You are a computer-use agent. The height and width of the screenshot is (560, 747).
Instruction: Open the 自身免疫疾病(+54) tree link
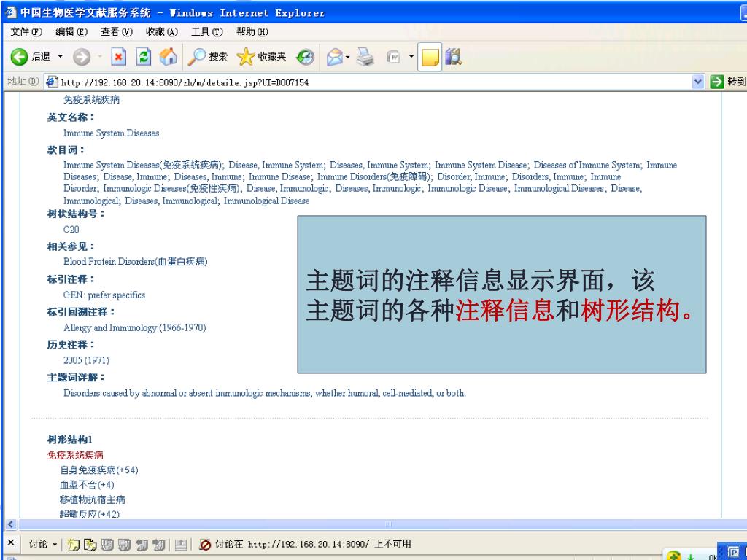tap(99, 470)
